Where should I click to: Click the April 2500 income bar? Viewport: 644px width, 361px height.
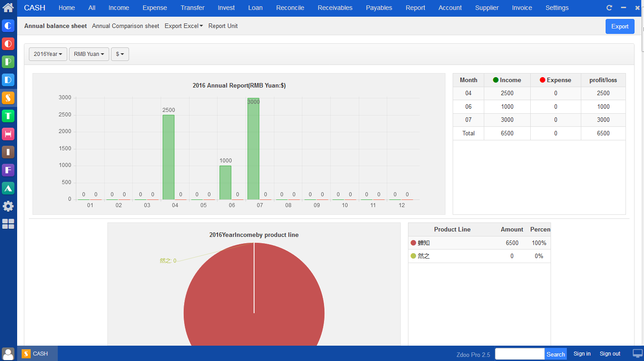168,157
